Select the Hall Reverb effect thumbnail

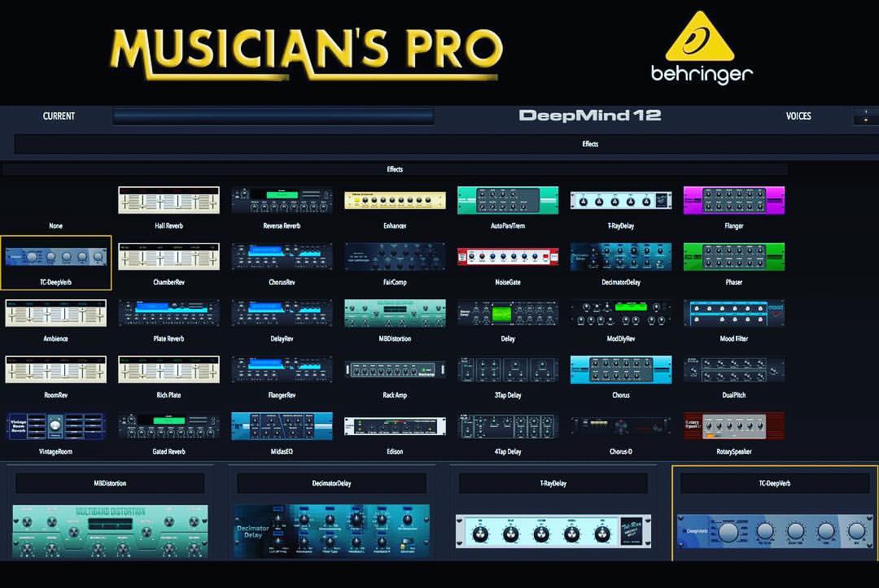[x=168, y=200]
